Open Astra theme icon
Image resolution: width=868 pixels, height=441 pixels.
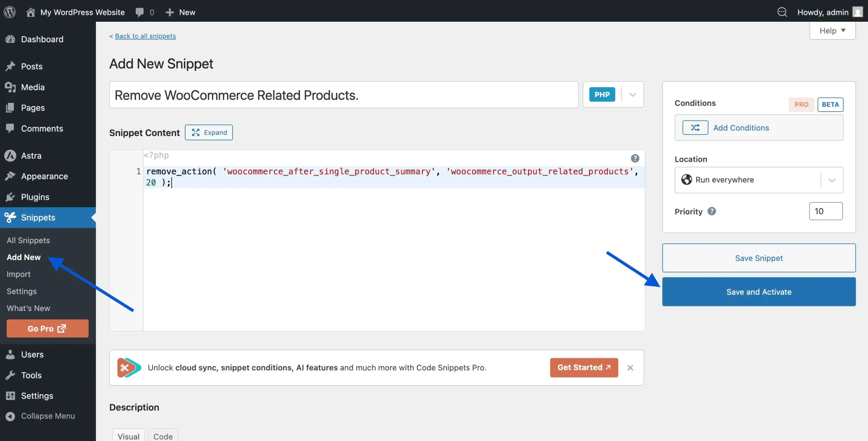pyautogui.click(x=10, y=156)
